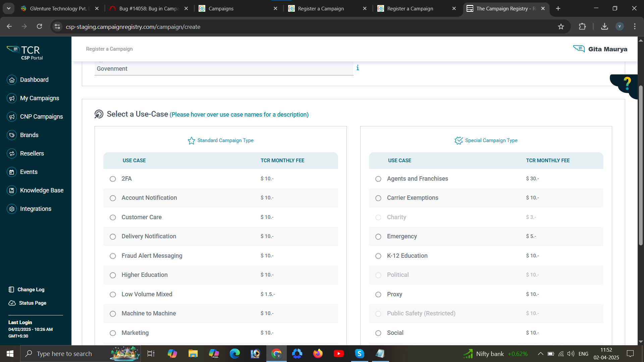644x362 pixels.
Task: Click the Brands tag icon
Action: point(12,135)
